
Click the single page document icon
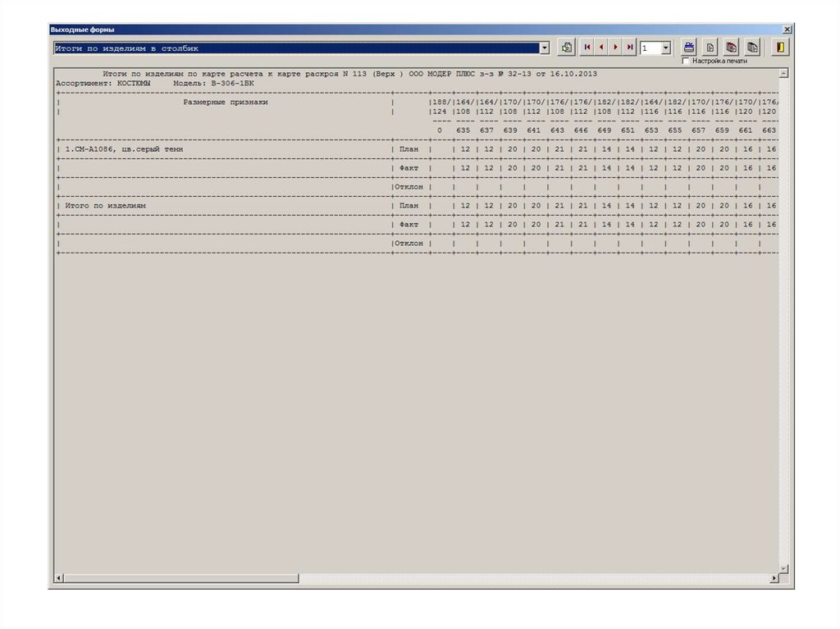[x=710, y=48]
